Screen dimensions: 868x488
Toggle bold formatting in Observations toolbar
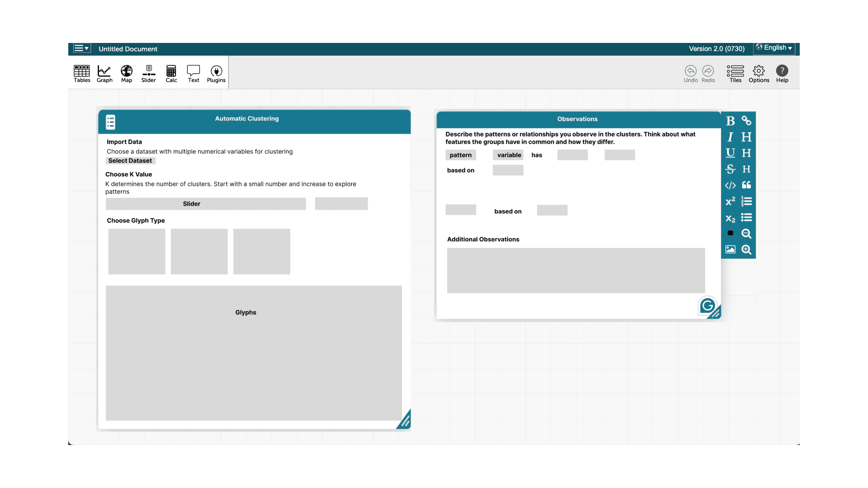(x=730, y=121)
